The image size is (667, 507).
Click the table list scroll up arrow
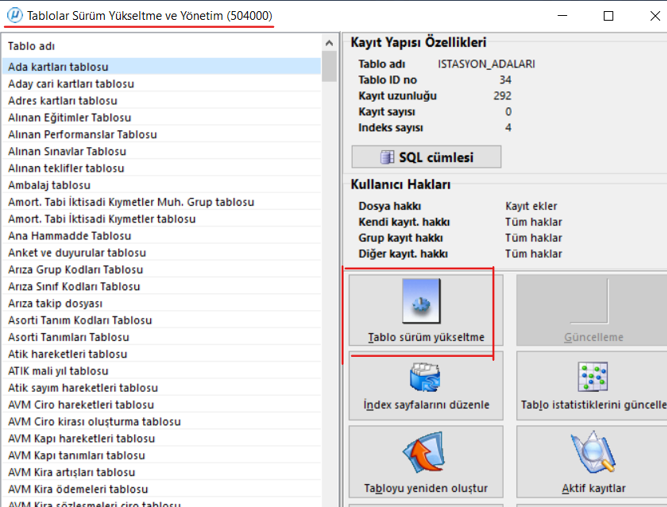click(x=329, y=43)
